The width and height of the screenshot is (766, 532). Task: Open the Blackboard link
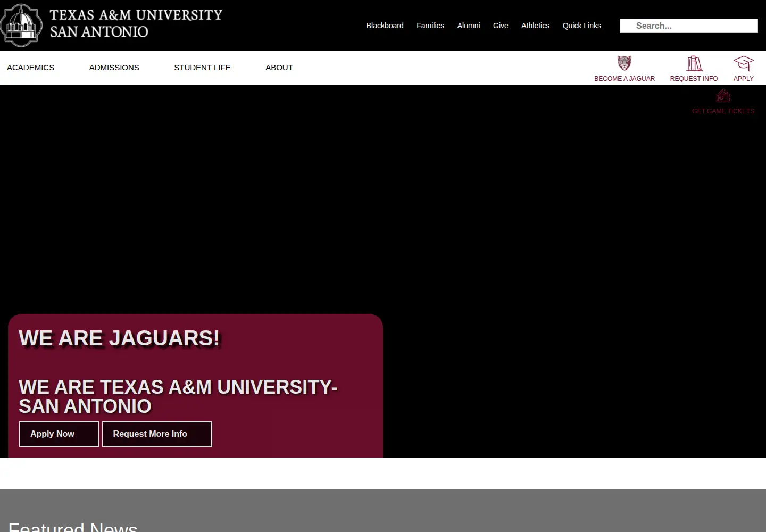385,26
